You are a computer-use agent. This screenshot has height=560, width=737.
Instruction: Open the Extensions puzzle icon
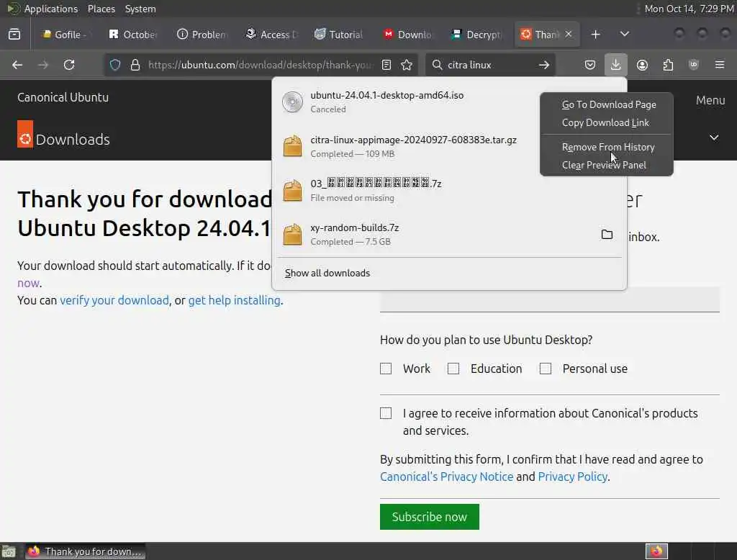[668, 65]
